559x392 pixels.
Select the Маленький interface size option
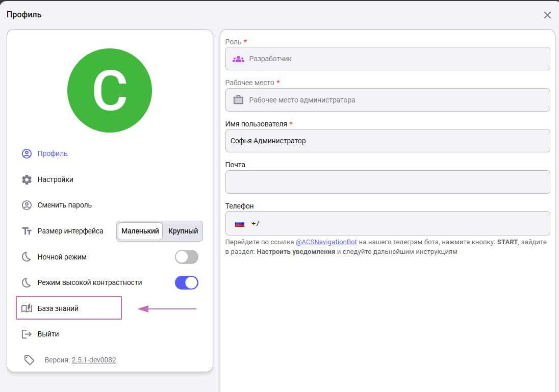140,231
